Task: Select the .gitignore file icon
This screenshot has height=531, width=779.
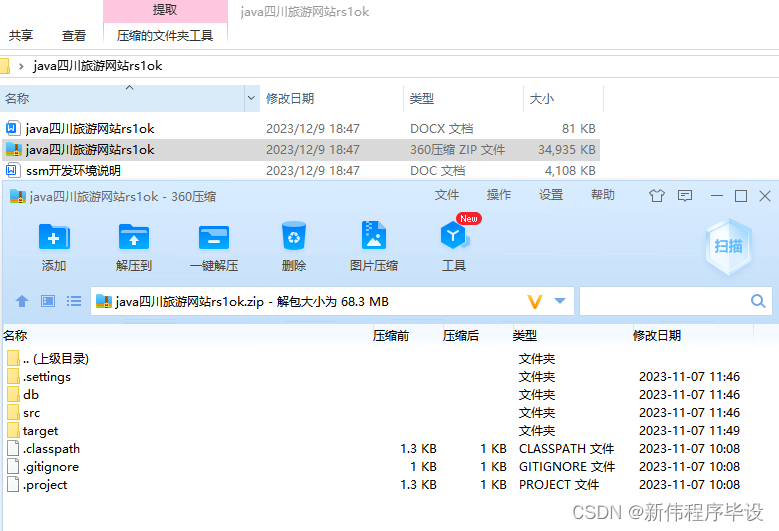Action: [13, 466]
